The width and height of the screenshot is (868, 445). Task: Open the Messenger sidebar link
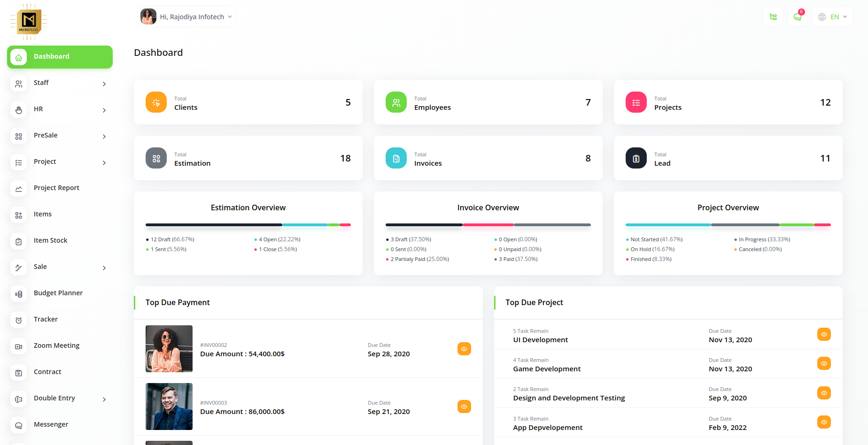(x=51, y=424)
